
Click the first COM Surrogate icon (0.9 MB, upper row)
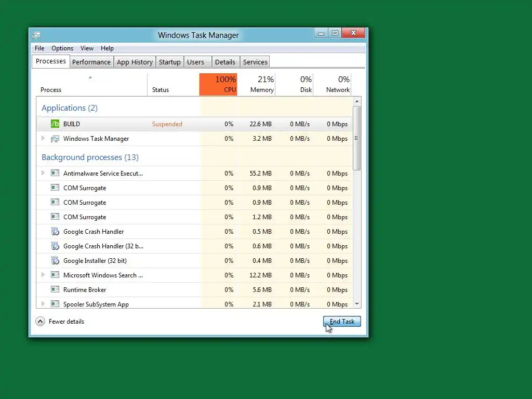[x=55, y=188]
